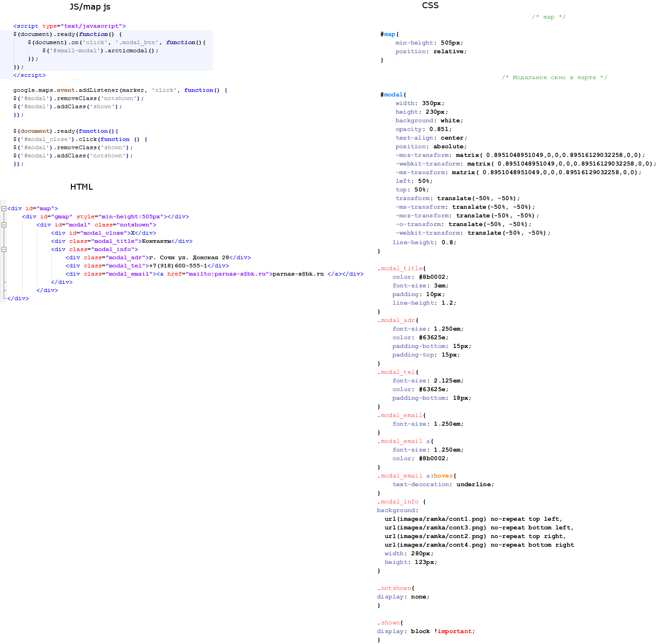Screen dimensions: 669x644
Task: Click the #modal selector in CSS
Action: coord(392,94)
